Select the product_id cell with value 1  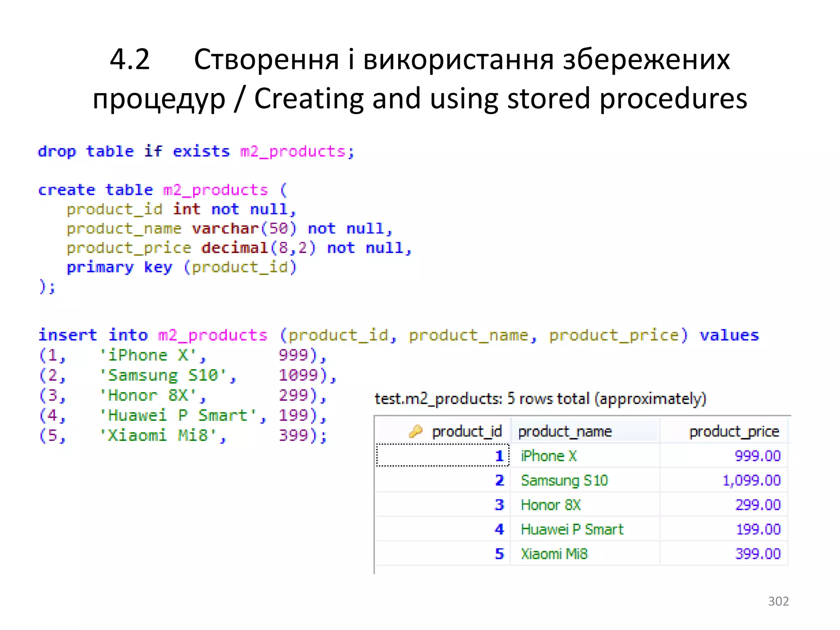click(443, 455)
